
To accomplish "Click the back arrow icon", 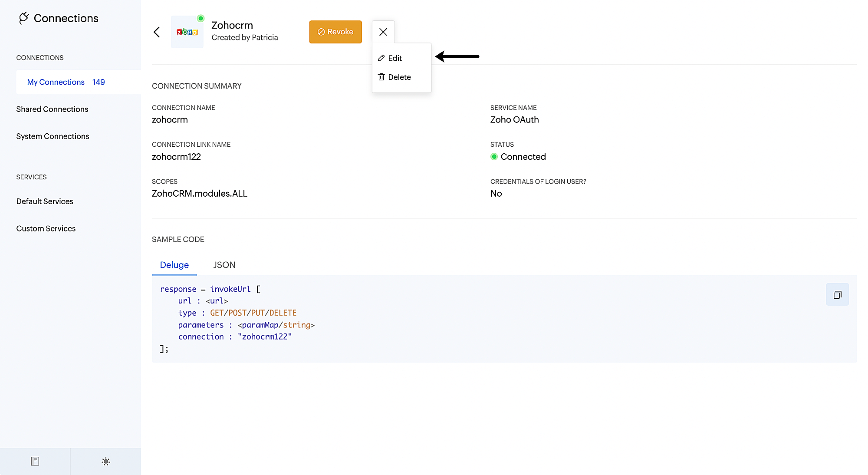I will coord(157,32).
